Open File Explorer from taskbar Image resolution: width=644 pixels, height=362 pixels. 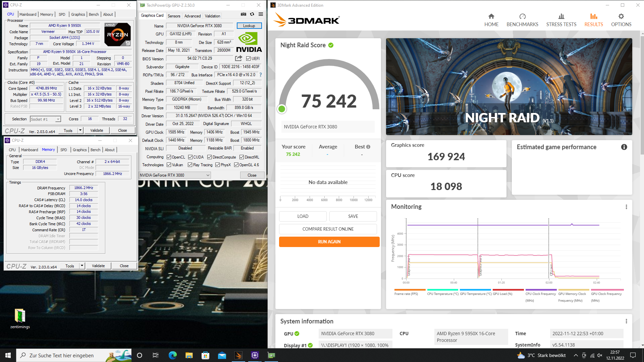(189, 355)
